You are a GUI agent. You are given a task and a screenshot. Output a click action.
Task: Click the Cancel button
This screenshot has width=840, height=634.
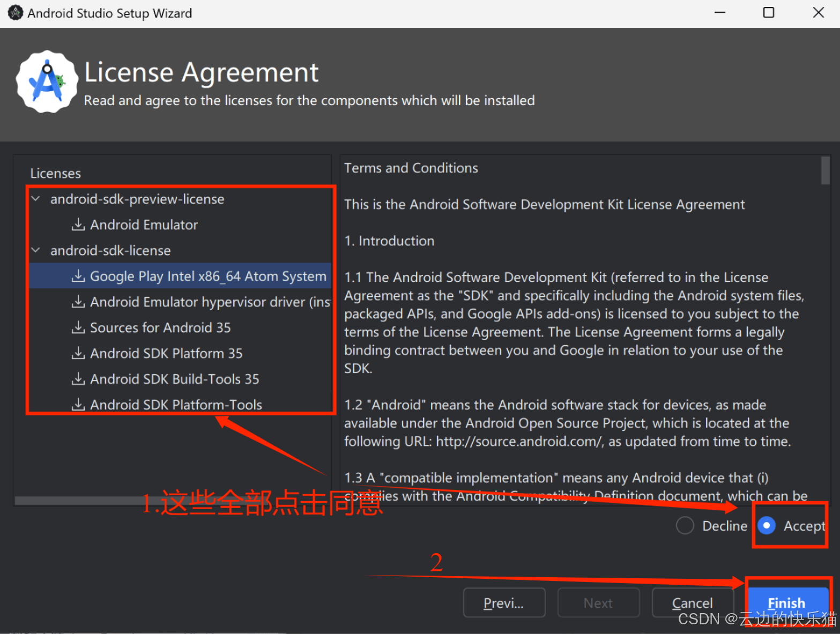point(693,603)
